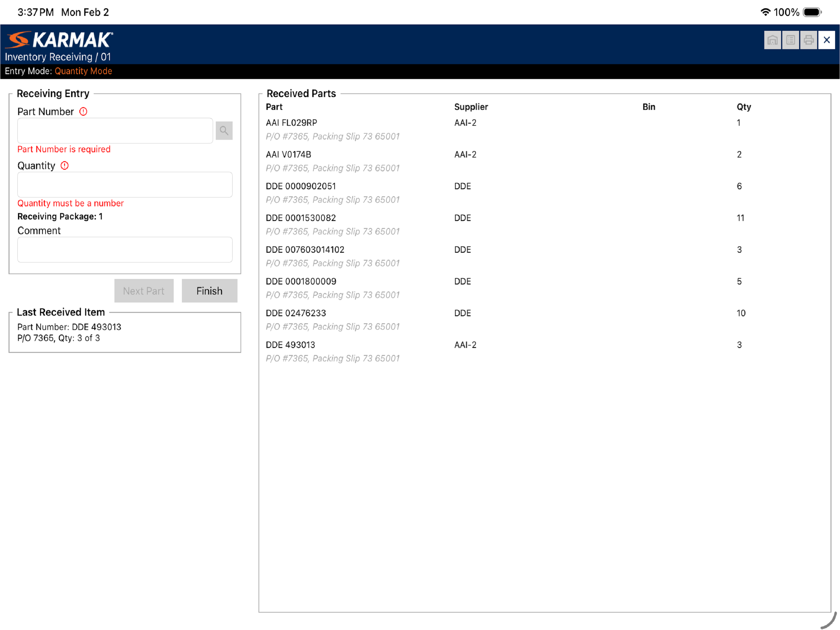Click packing slip line under DDE 007603014102
This screenshot has height=630, width=840.
(x=333, y=263)
